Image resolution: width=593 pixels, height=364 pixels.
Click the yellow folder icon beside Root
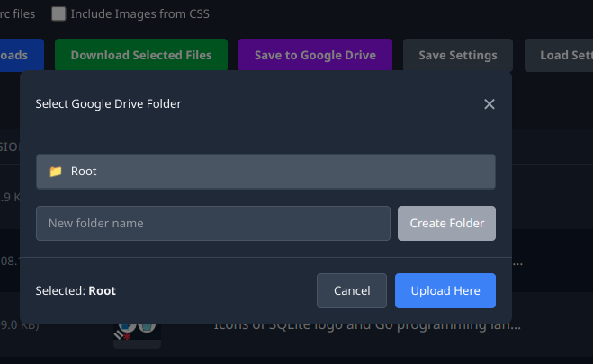tap(56, 172)
